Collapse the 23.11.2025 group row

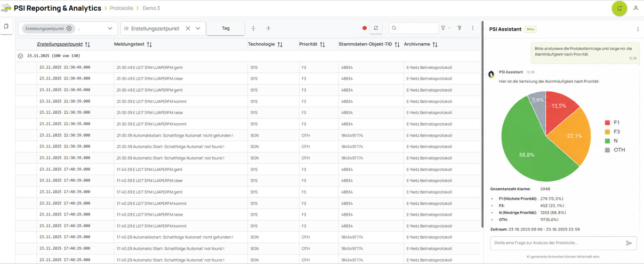pos(20,55)
